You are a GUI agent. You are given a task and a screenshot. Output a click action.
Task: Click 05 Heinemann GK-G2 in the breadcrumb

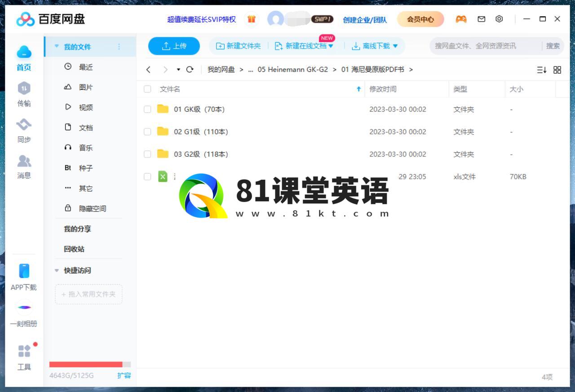tap(292, 70)
